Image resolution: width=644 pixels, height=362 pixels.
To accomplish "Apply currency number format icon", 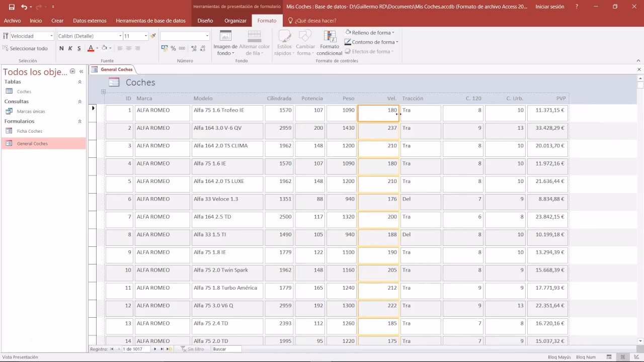I will click(165, 48).
